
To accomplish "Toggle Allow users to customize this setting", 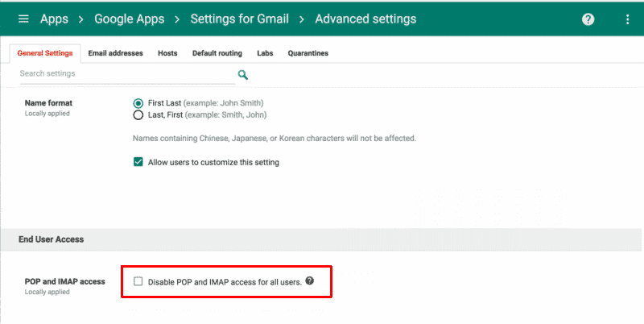I will pos(138,162).
